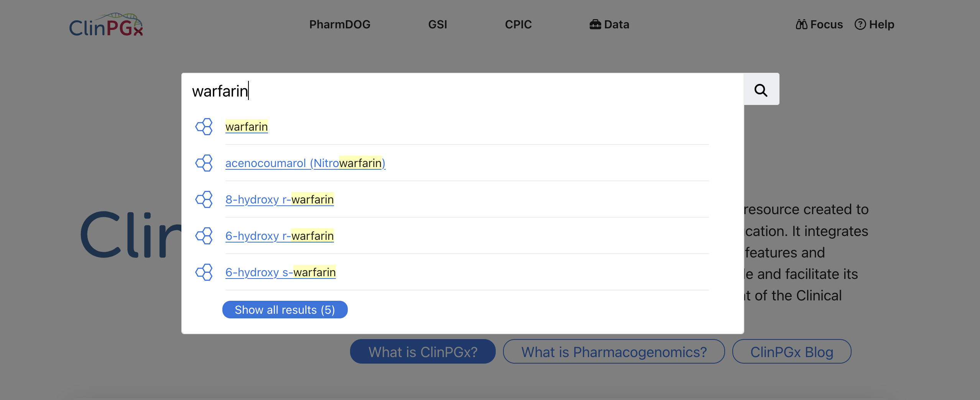Click Show all results (5)
Image resolution: width=980 pixels, height=400 pixels.
(x=285, y=310)
